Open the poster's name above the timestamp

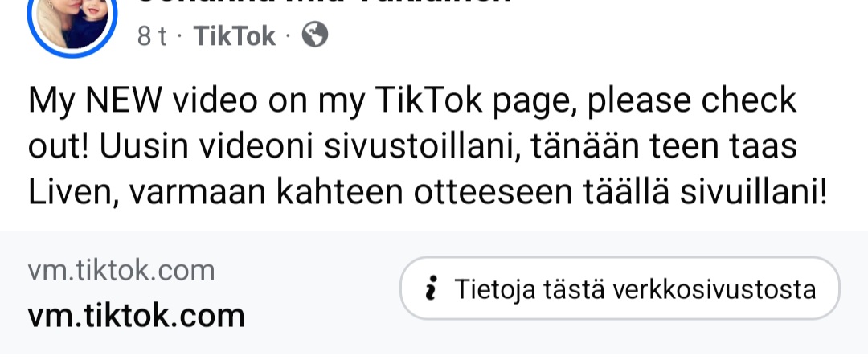321,3
